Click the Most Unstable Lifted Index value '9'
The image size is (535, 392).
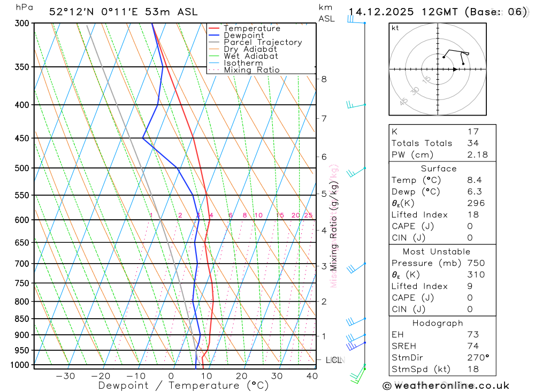[x=470, y=286]
